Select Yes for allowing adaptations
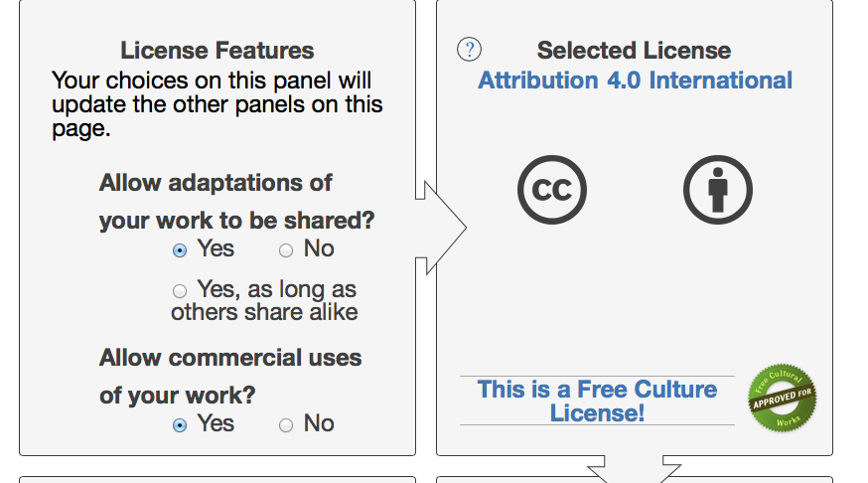The width and height of the screenshot is (868, 483). point(180,250)
